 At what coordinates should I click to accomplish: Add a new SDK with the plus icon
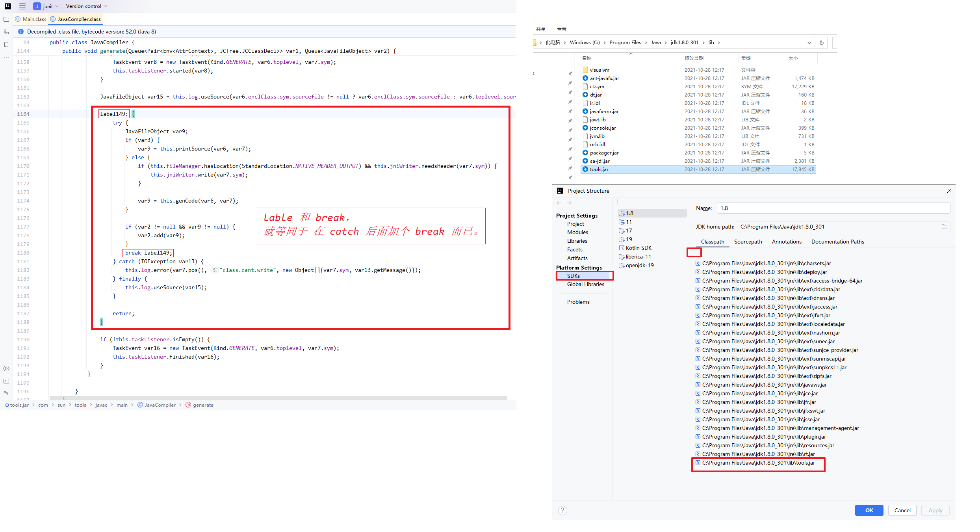click(x=618, y=202)
